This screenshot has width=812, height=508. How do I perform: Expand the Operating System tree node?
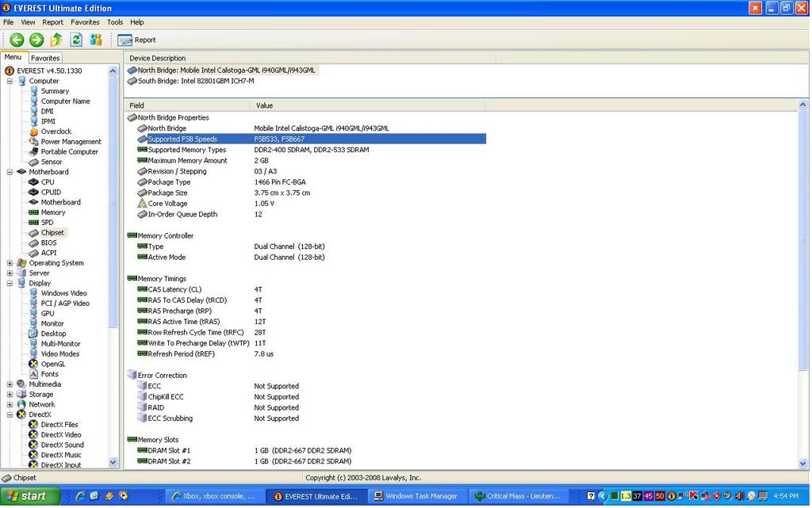point(10,263)
